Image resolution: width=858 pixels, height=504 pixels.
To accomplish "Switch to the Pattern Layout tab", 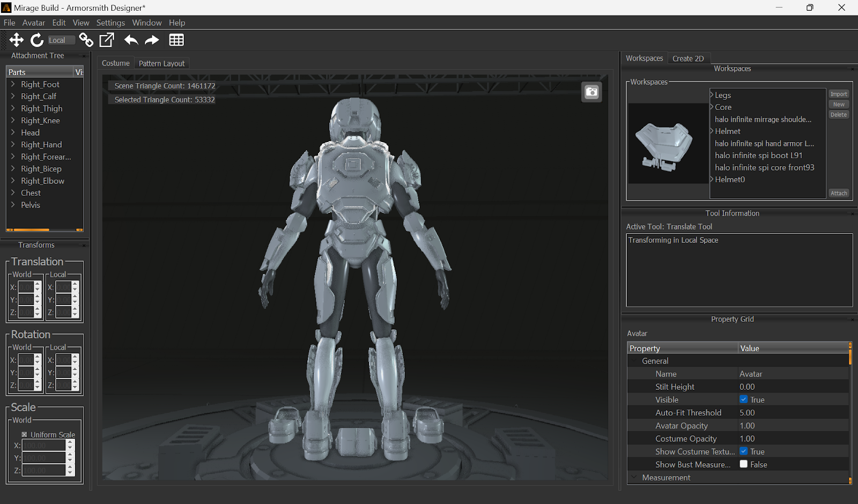I will point(161,63).
